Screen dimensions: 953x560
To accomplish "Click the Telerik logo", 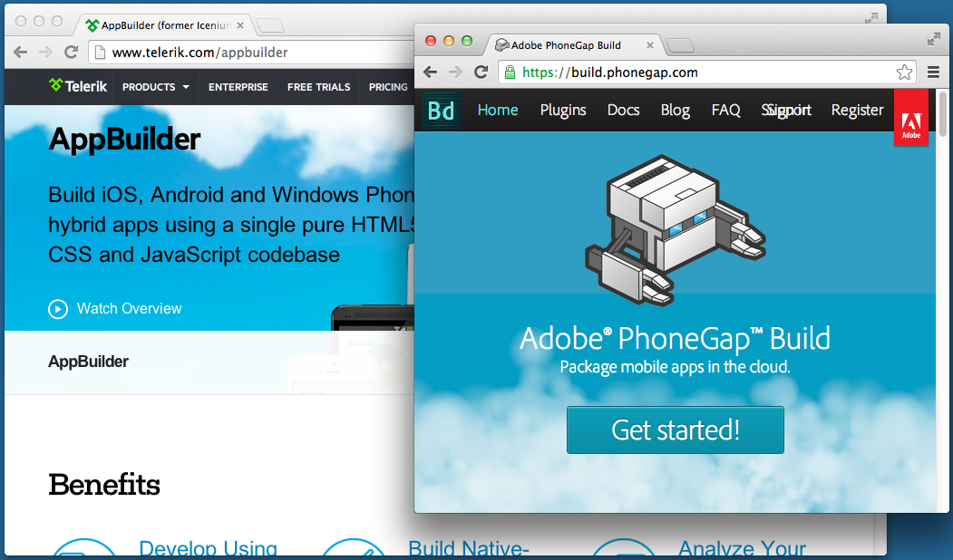I will pyautogui.click(x=78, y=86).
